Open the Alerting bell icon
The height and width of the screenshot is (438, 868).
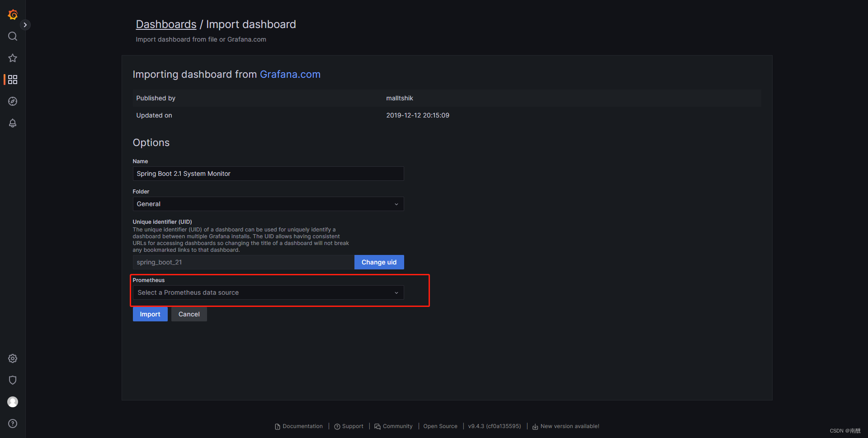tap(13, 123)
